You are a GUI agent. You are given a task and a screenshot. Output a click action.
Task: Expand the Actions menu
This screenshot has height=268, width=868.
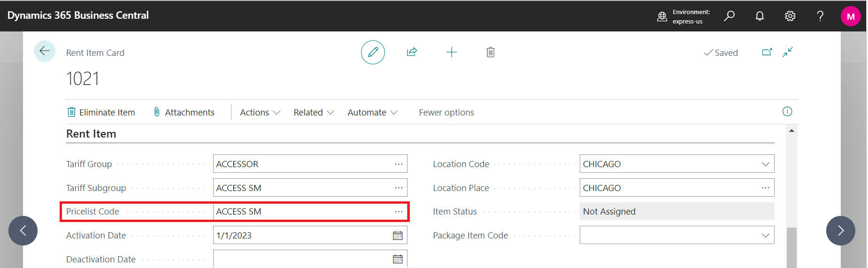coord(260,113)
